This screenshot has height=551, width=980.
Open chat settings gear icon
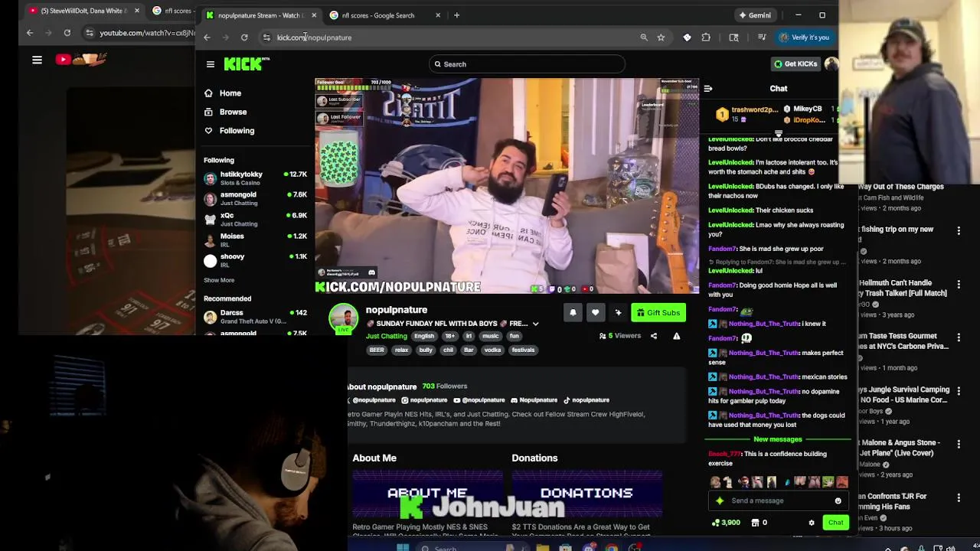[x=812, y=523]
